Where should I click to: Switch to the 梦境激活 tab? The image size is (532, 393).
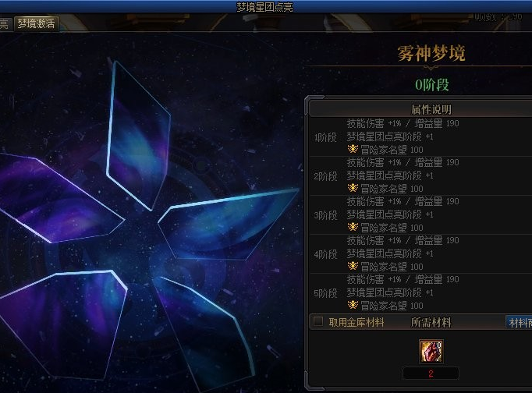pos(37,23)
